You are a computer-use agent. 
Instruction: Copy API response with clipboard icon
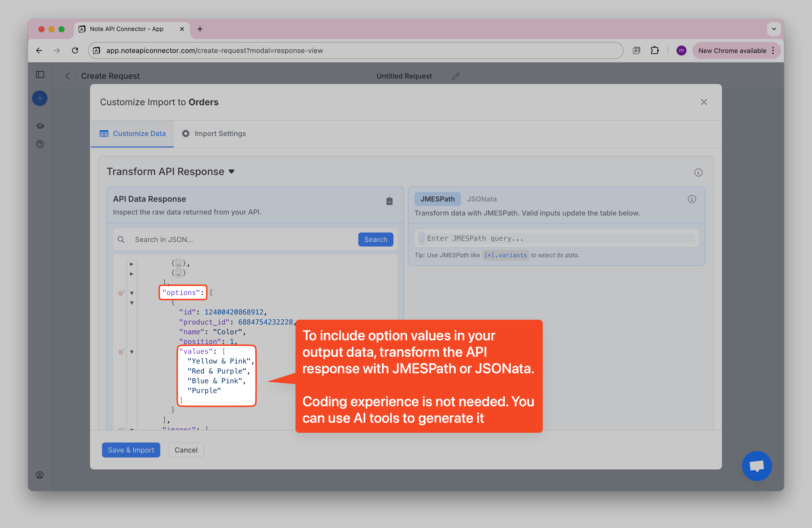pyautogui.click(x=389, y=201)
